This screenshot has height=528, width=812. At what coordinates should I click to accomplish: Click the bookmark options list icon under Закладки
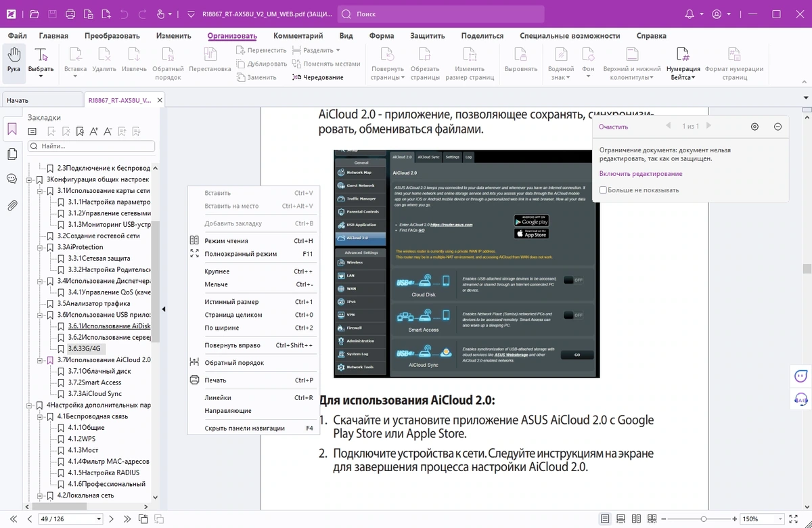[x=32, y=131]
